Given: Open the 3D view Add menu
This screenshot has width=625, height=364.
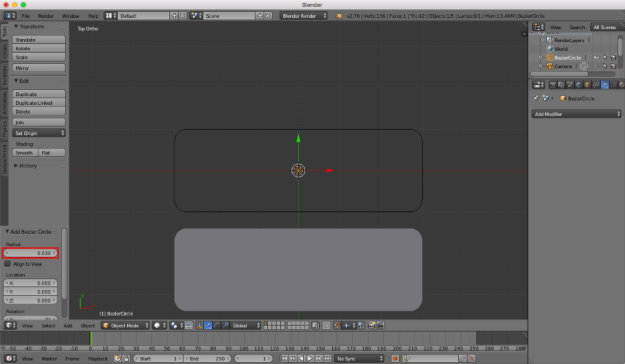Looking at the screenshot, I should pos(68,326).
